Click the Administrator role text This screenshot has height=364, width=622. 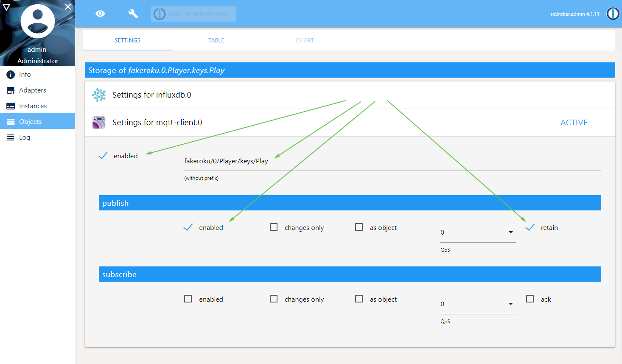pos(38,61)
